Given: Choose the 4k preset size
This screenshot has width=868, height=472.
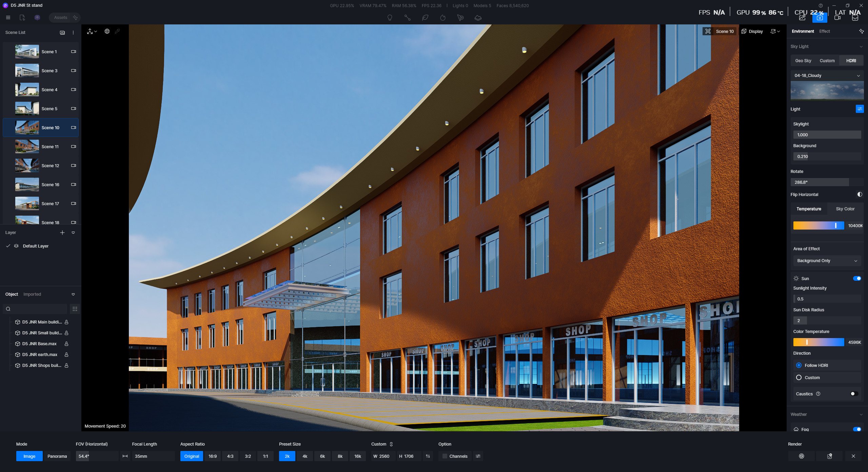Looking at the screenshot, I should click(305, 456).
